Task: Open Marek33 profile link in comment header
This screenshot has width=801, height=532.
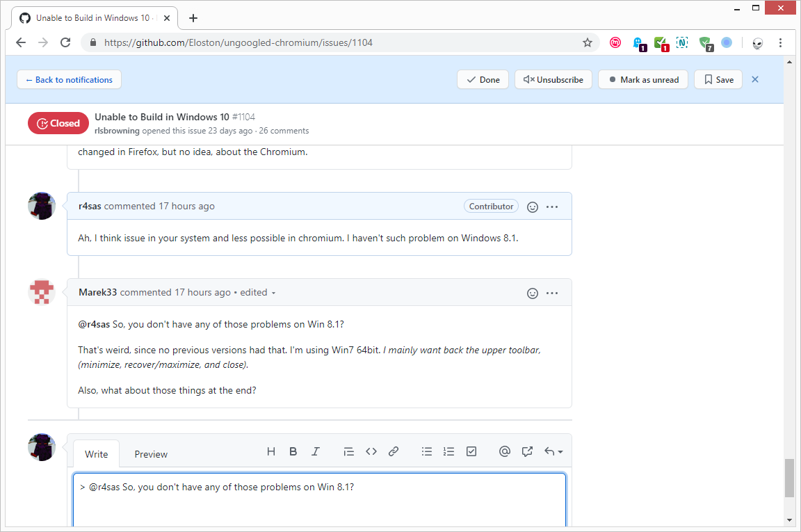Action: pos(97,292)
